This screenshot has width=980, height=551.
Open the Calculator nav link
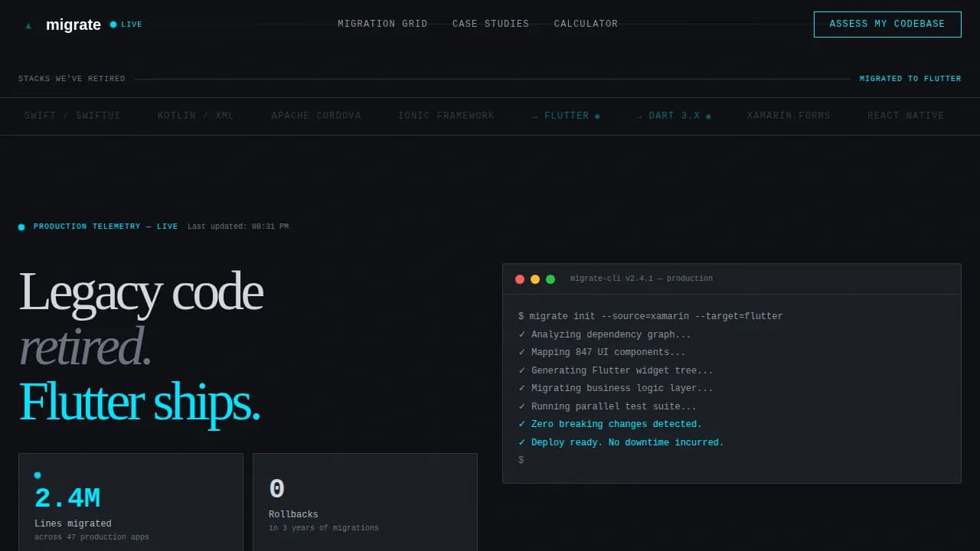pos(586,24)
